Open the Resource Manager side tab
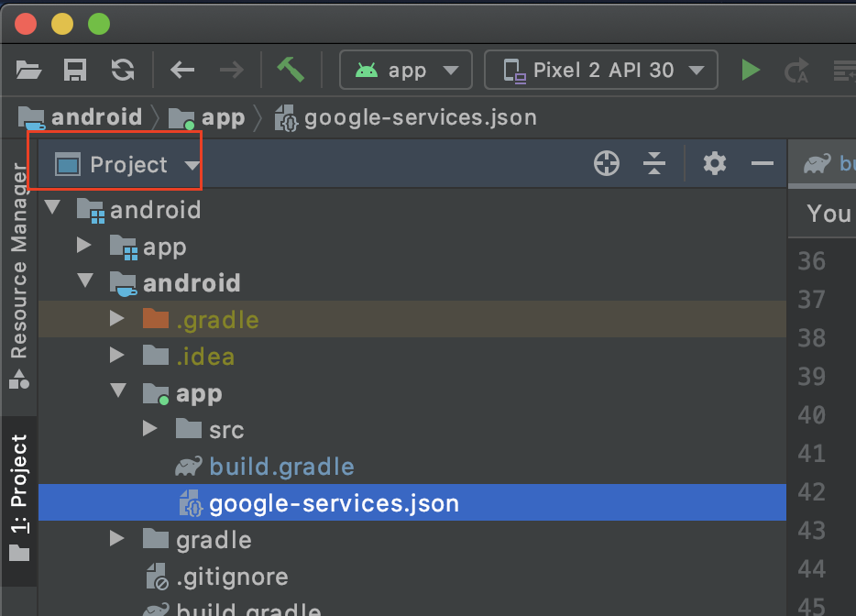The image size is (856, 616). click(x=18, y=276)
